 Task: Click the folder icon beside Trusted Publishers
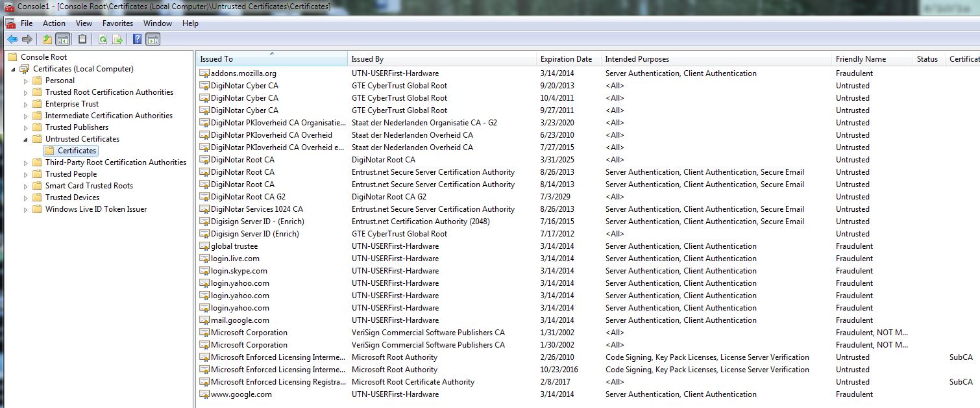(37, 127)
